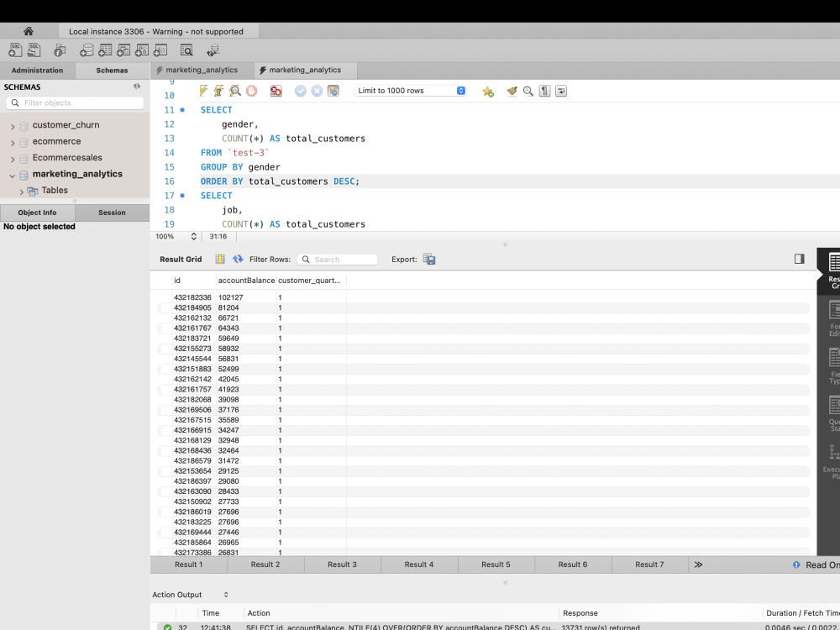840x630 pixels.
Task: Toggle word wrap in editor
Action: pyautogui.click(x=561, y=91)
